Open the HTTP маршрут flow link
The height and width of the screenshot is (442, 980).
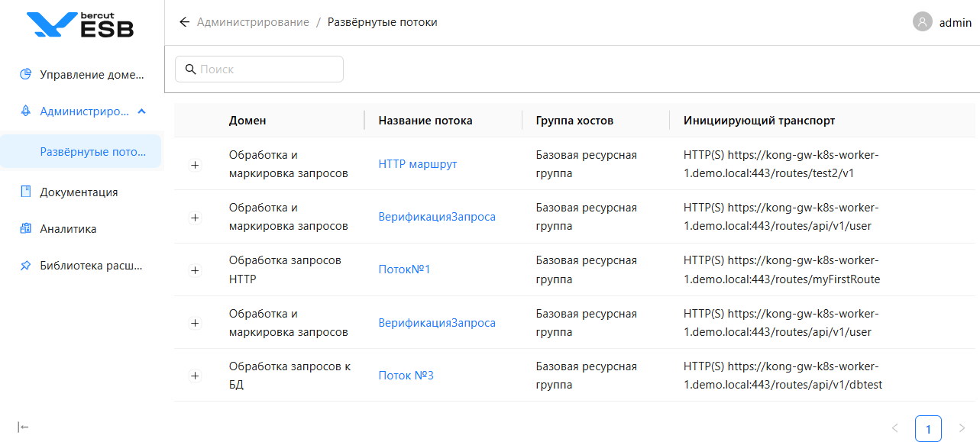pos(417,164)
